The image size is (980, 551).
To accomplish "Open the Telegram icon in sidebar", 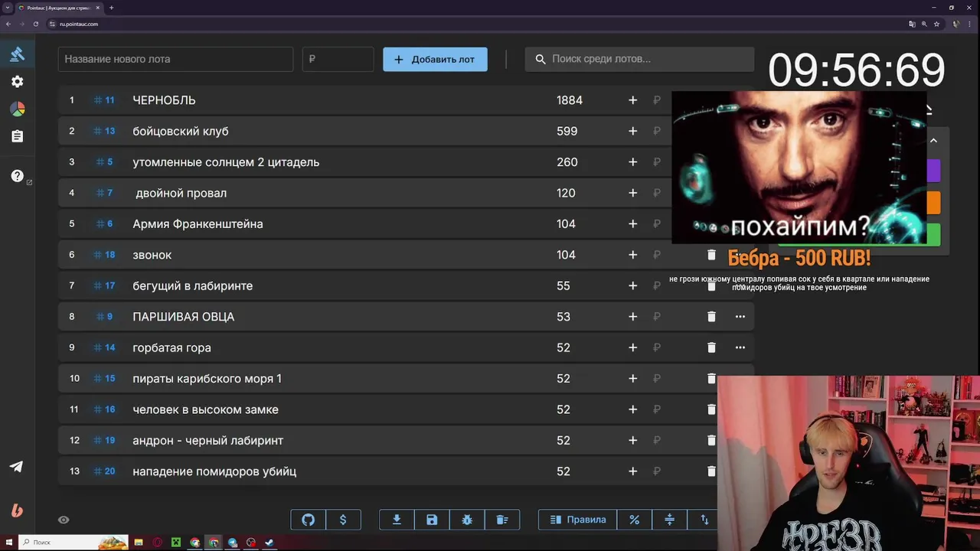I will [x=16, y=467].
